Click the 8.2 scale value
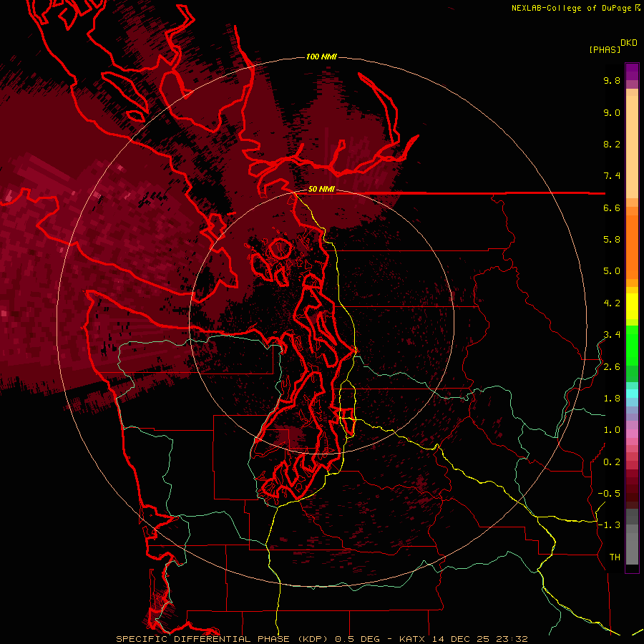Screen dimensions: 644x644 pos(612,144)
